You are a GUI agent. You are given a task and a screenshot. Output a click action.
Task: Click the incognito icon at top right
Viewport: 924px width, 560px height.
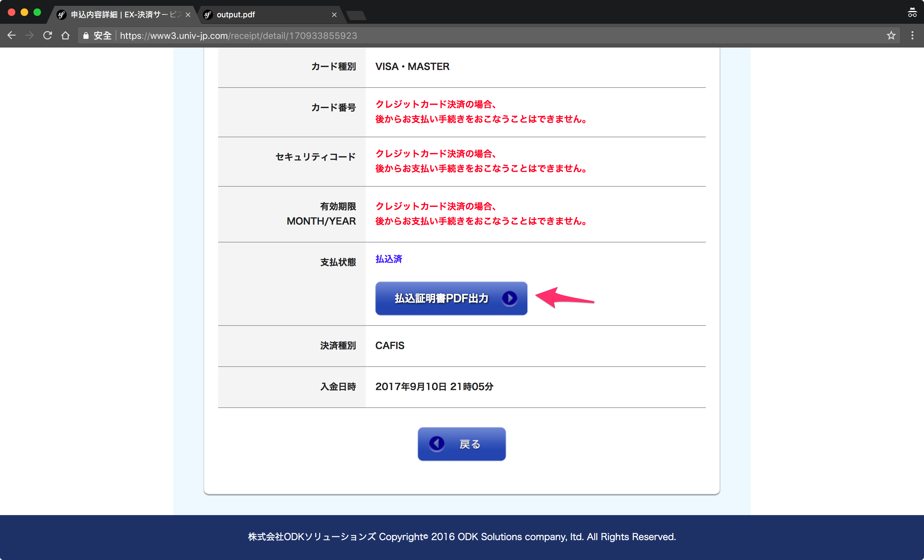(x=912, y=13)
